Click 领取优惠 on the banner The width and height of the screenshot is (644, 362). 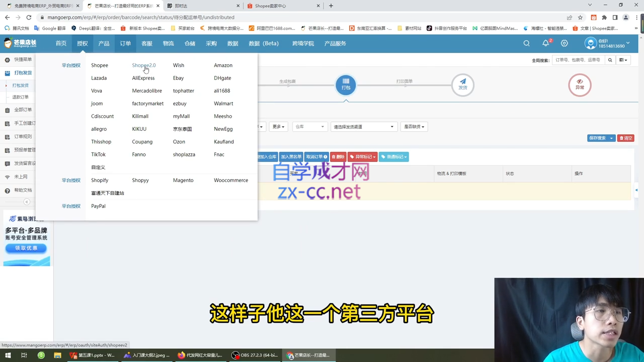click(26, 248)
